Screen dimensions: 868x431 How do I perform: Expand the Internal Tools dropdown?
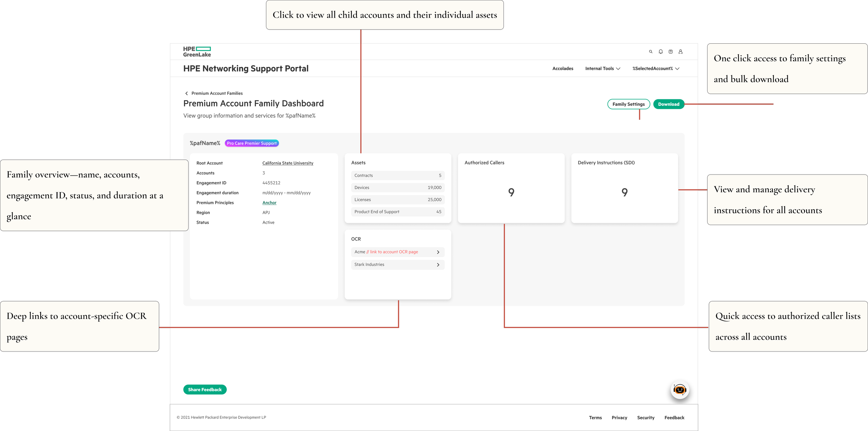602,69
